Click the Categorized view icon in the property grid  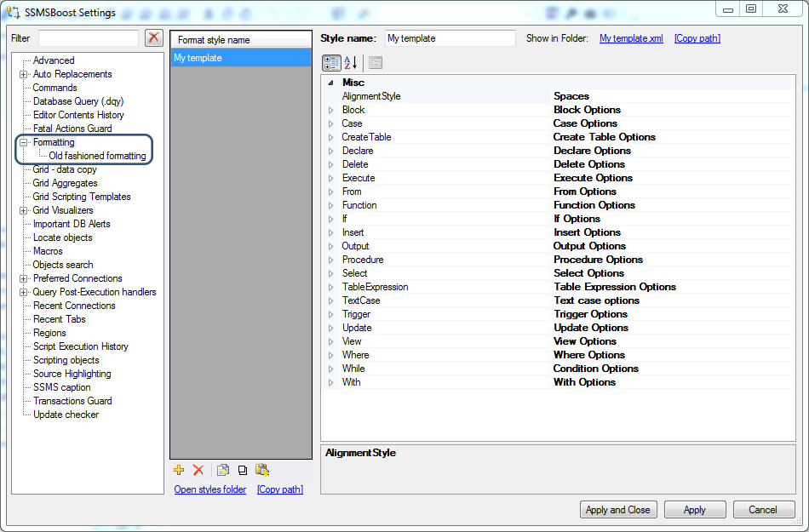click(x=331, y=63)
